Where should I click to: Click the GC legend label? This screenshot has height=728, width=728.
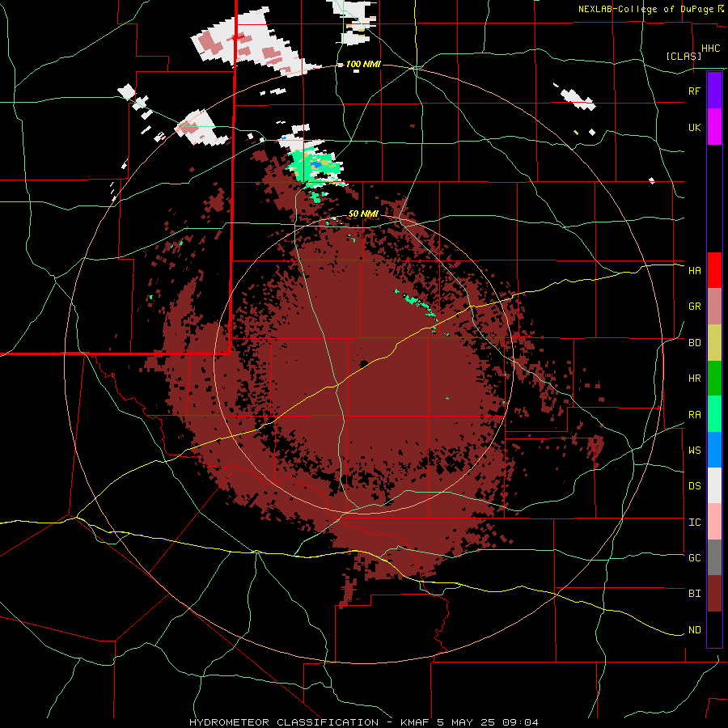[694, 558]
